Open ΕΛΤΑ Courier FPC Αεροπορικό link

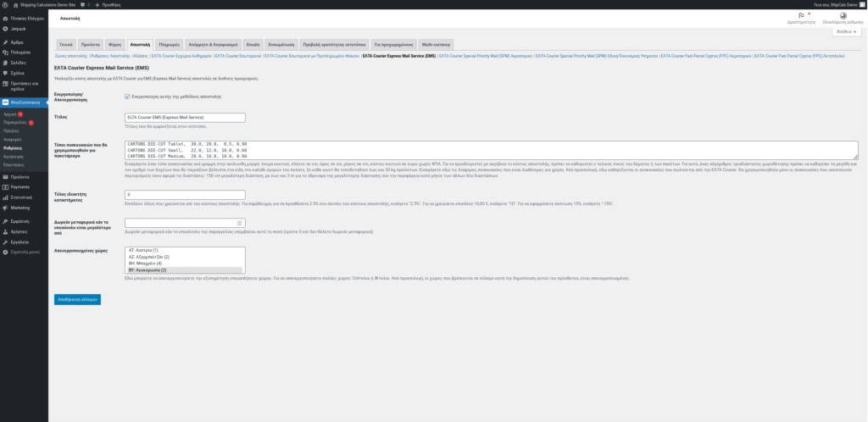(706, 56)
